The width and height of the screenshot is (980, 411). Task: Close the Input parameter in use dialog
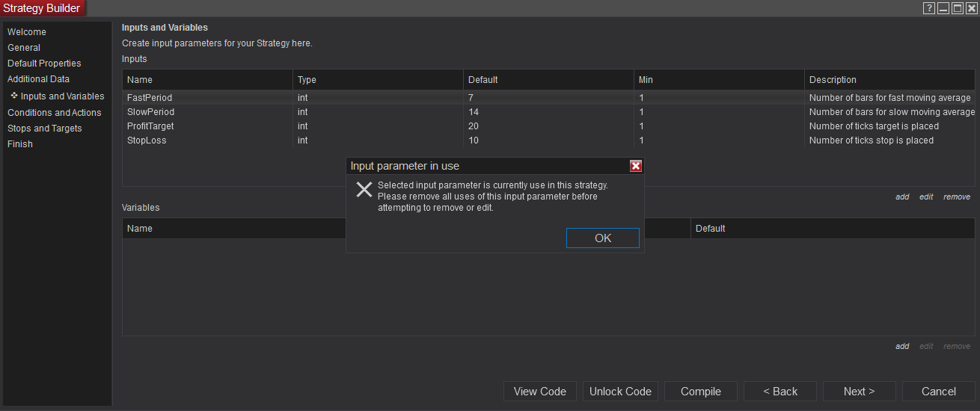[636, 166]
